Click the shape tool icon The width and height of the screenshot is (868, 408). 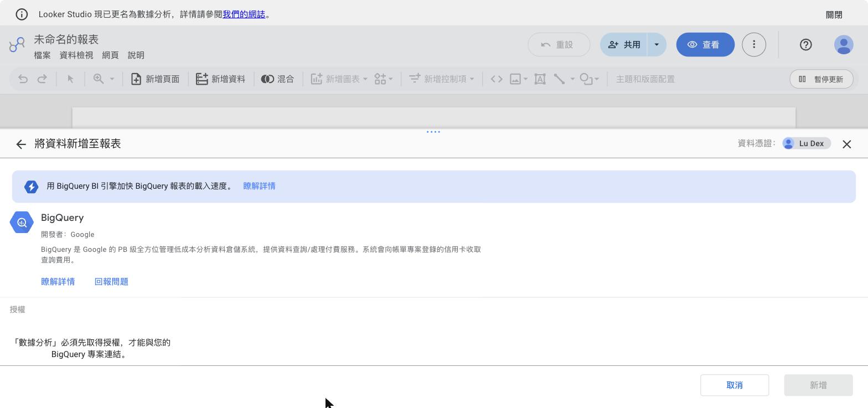click(586, 79)
